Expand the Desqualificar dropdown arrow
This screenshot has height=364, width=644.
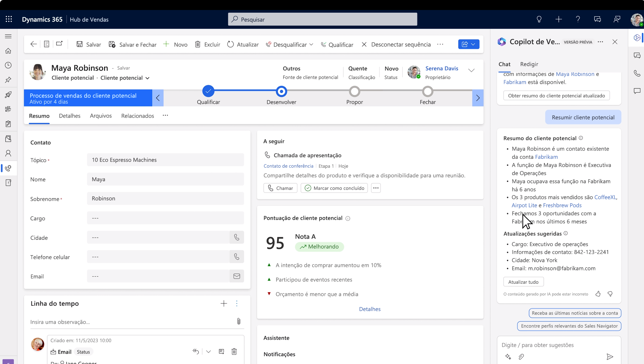point(311,44)
